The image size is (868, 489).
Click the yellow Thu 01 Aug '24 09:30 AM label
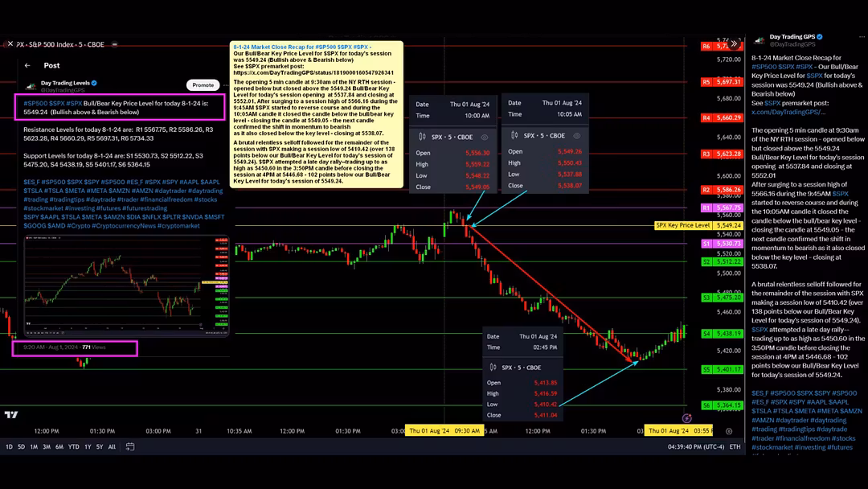[x=444, y=431]
